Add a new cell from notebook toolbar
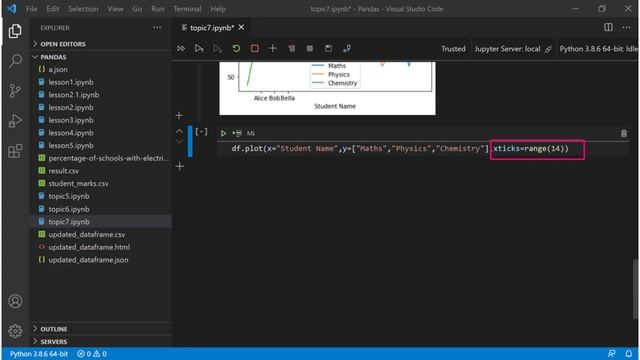The image size is (640, 360). [x=273, y=49]
